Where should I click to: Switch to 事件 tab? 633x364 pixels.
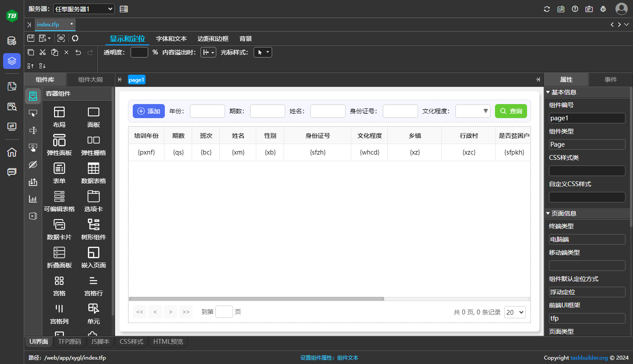[x=611, y=79]
